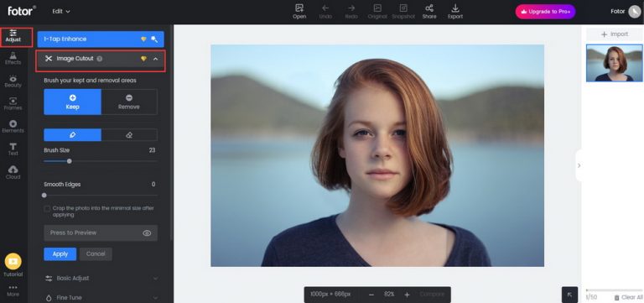The height and width of the screenshot is (303, 644).
Task: Open the Cloud panel in sidebar
Action: pyautogui.click(x=13, y=172)
